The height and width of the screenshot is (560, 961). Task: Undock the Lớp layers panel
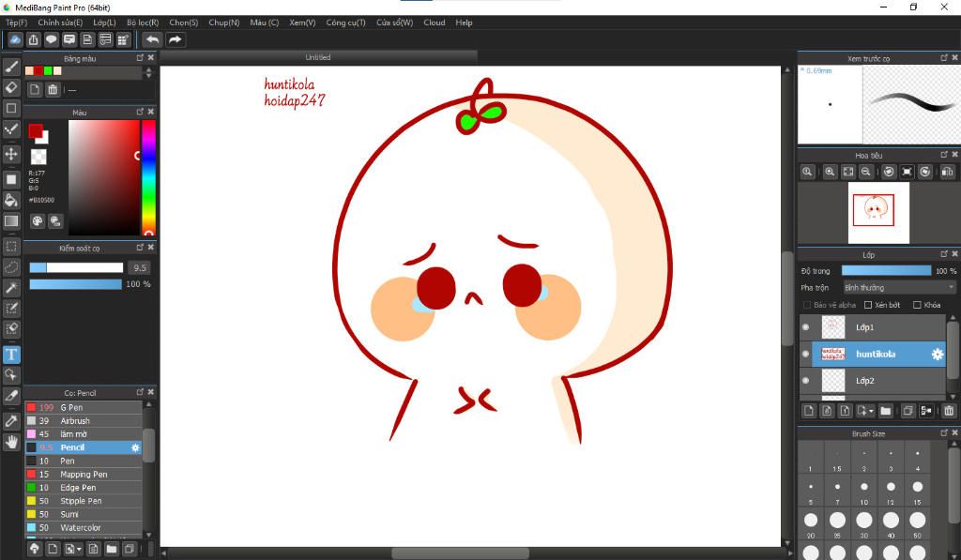pyautogui.click(x=944, y=253)
